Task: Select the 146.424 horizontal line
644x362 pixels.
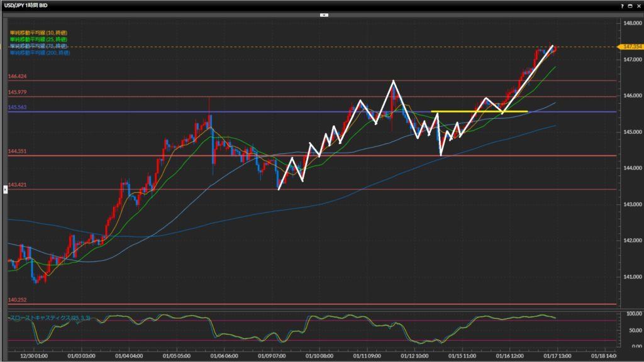Action: pyautogui.click(x=314, y=80)
